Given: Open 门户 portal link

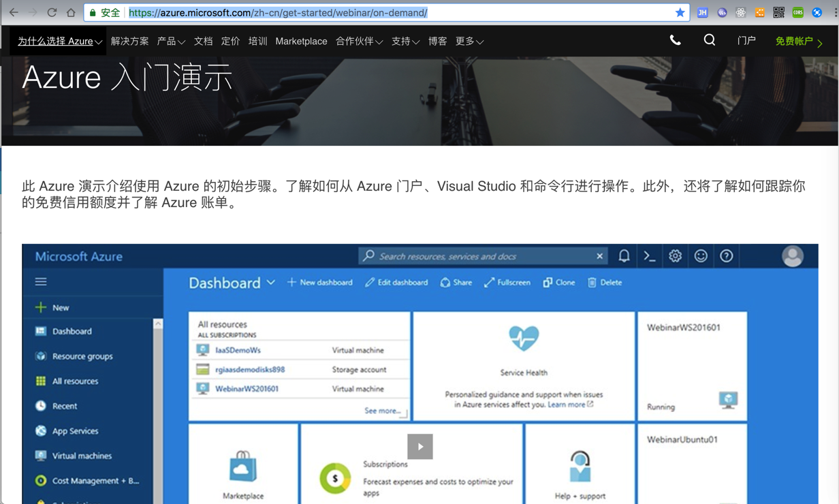Looking at the screenshot, I should 746,41.
